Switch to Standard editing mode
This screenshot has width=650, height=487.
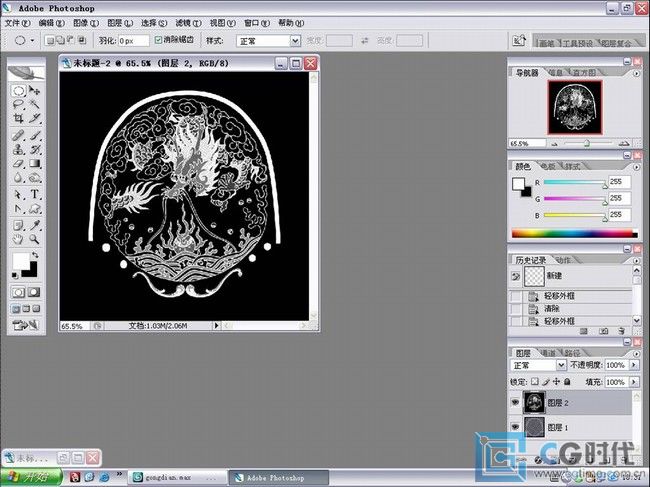point(18,292)
